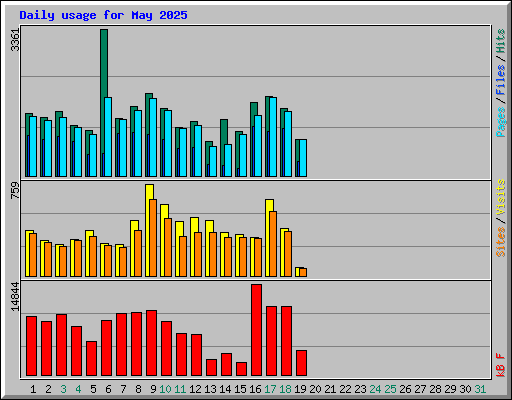
Task: Click the Sites legend label
Action: coord(501,242)
